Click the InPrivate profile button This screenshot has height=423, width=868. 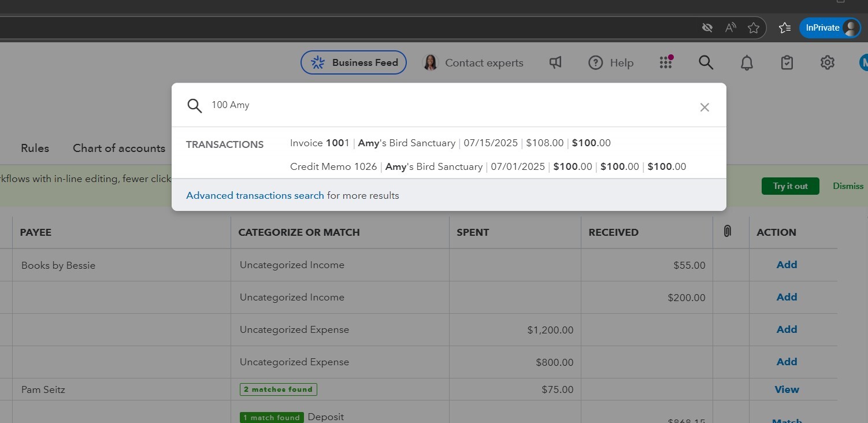(x=829, y=27)
